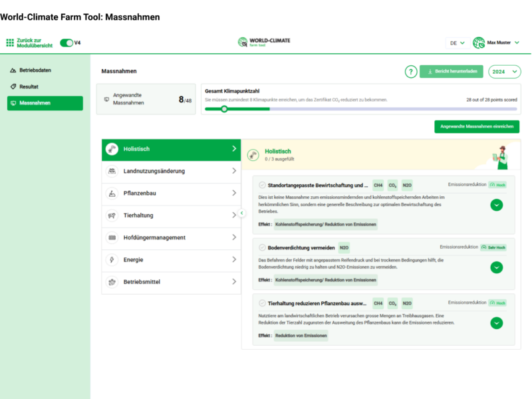Open Resultat in the sidebar
Image resolution: width=532 pixels, height=399 pixels.
45,86
